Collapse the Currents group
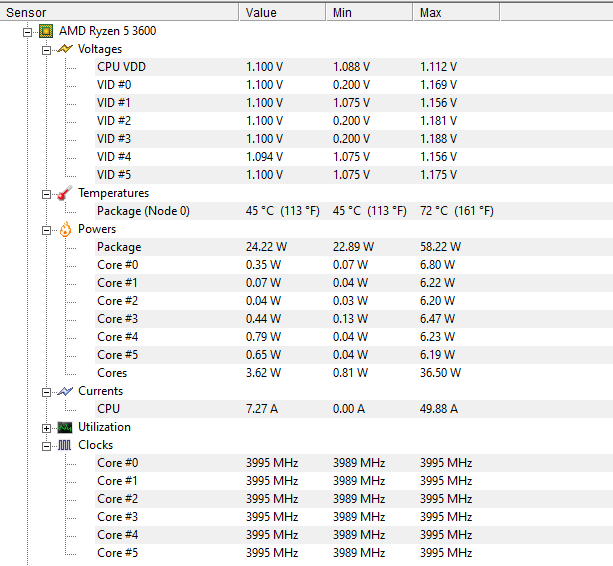Viewport: 613px width, 566px height. click(46, 392)
